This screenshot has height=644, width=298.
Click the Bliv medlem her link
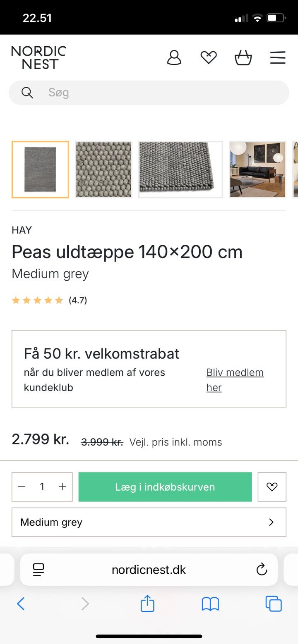(235, 380)
